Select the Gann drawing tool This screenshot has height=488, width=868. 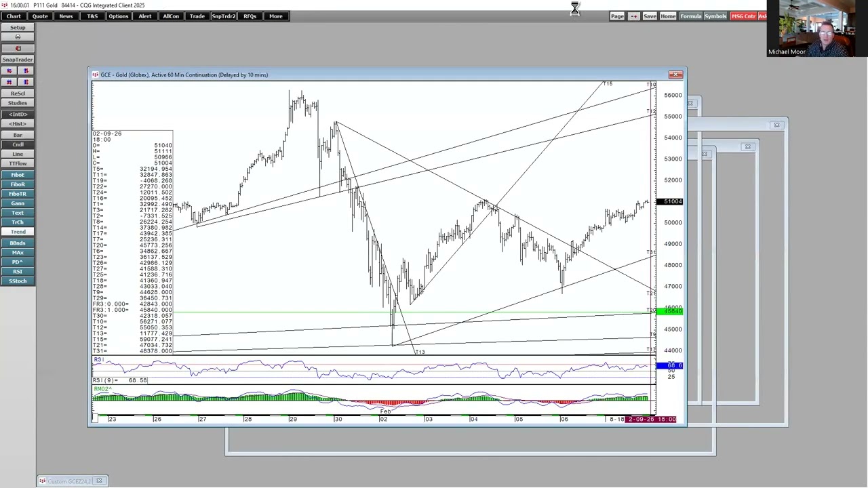(18, 203)
